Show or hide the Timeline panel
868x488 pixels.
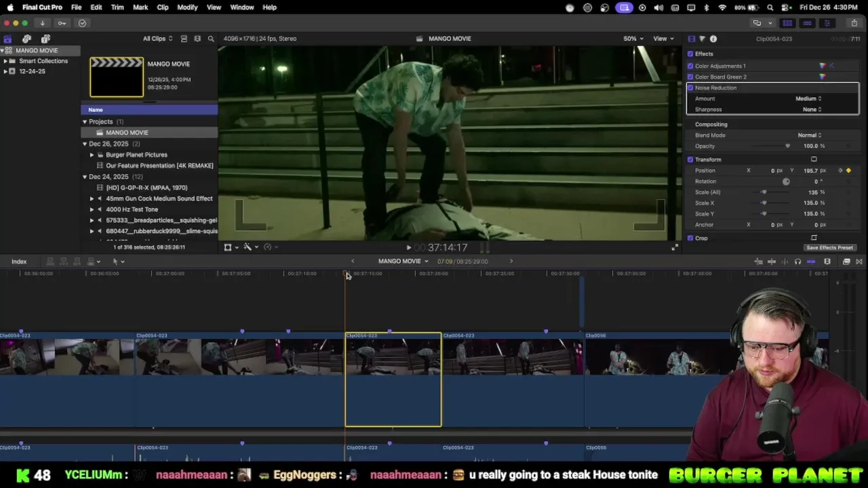tap(807, 23)
